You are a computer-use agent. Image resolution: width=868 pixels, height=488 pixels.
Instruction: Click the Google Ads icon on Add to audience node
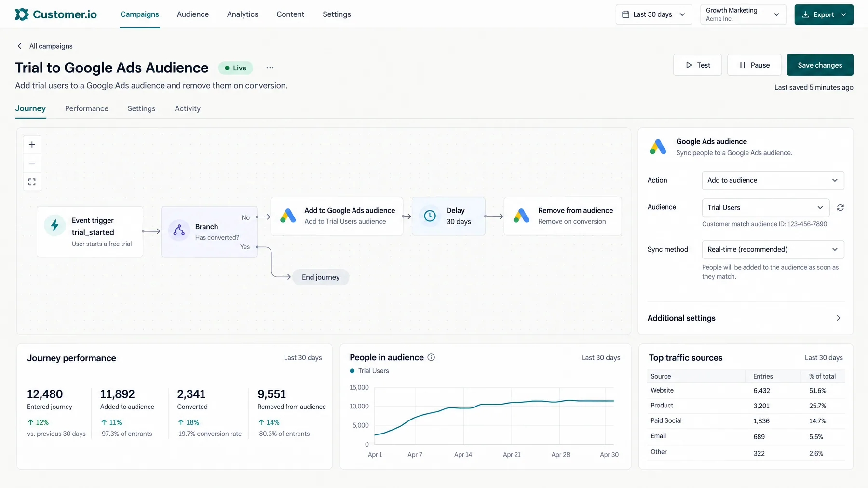click(x=288, y=216)
